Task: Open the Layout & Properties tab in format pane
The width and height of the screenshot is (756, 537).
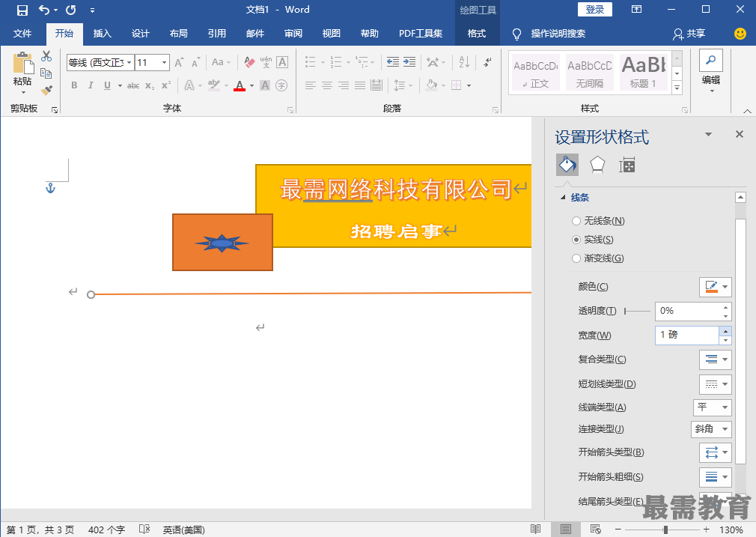Action: click(627, 165)
